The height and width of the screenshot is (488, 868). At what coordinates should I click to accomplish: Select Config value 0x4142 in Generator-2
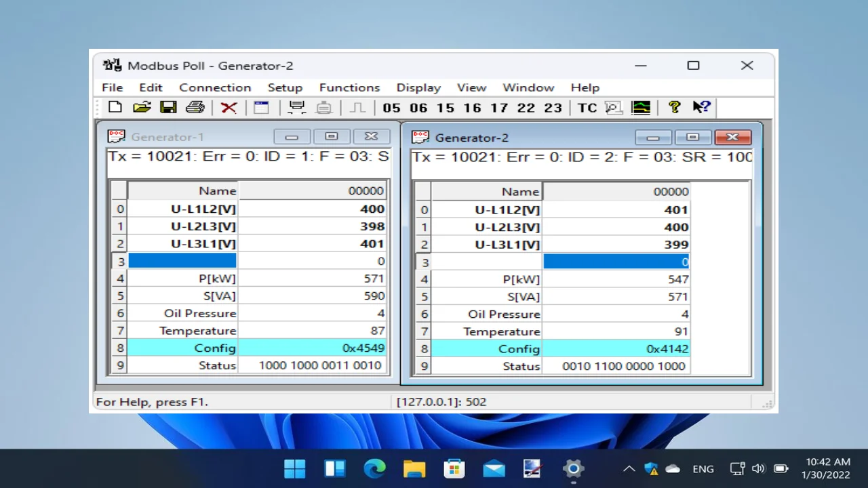616,348
